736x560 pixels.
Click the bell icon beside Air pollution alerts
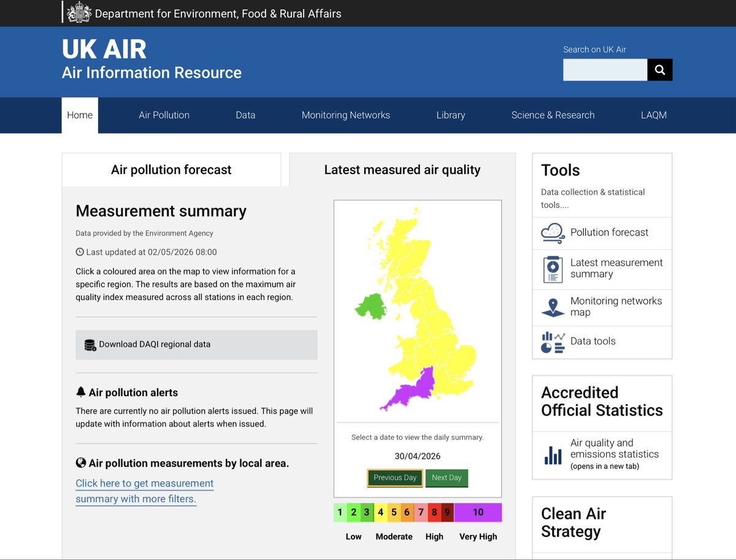[x=80, y=392]
